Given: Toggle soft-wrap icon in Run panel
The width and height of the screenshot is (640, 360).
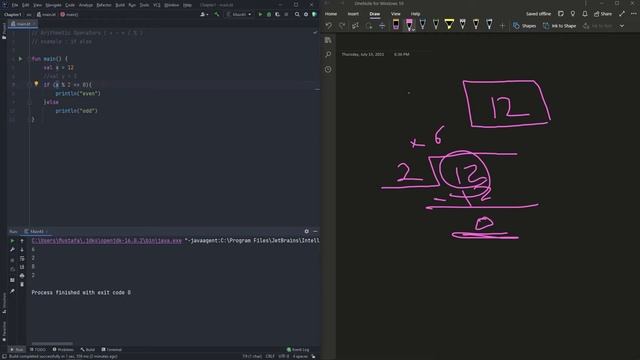Looking at the screenshot, I should 22,259.
